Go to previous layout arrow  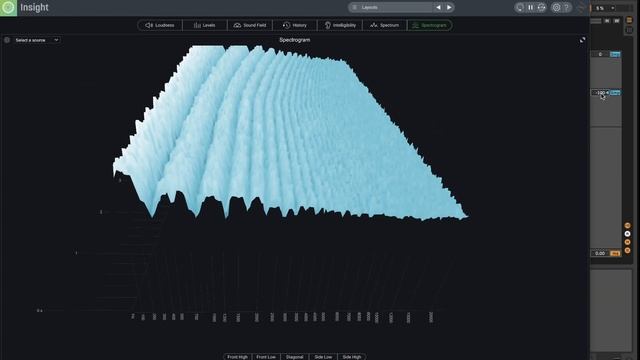(438, 7)
